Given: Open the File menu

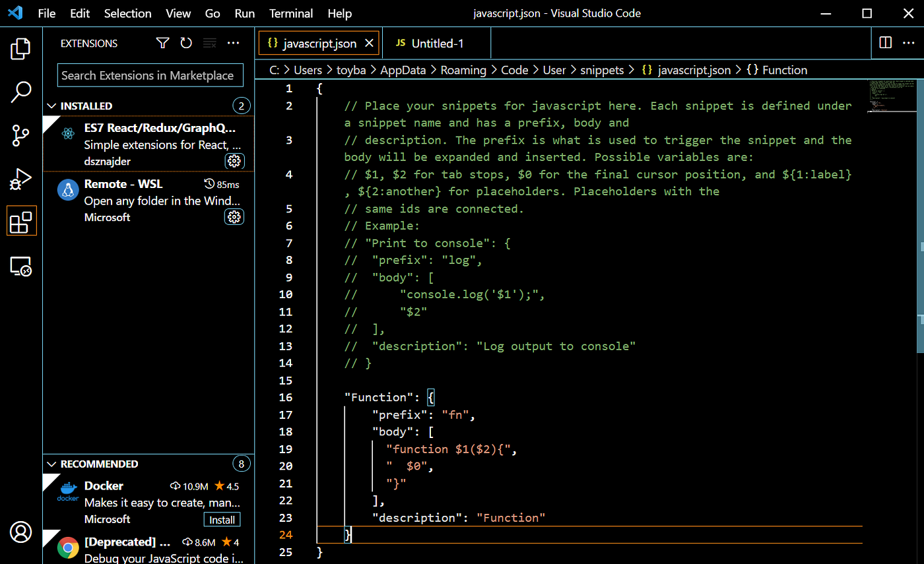Looking at the screenshot, I should point(47,13).
